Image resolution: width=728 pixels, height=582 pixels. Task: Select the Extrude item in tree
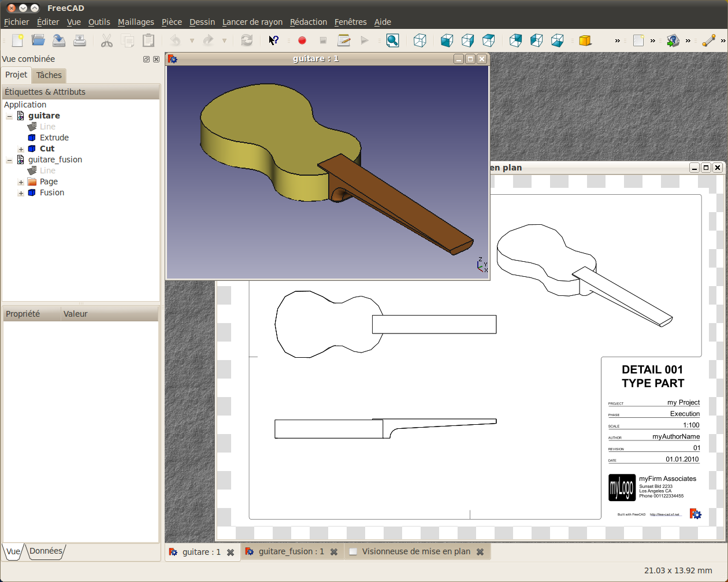[x=54, y=138]
